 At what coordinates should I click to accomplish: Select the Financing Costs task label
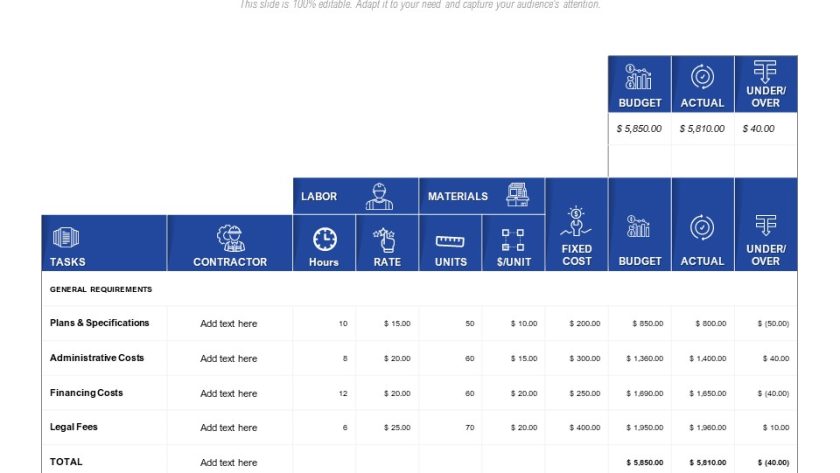(x=86, y=393)
